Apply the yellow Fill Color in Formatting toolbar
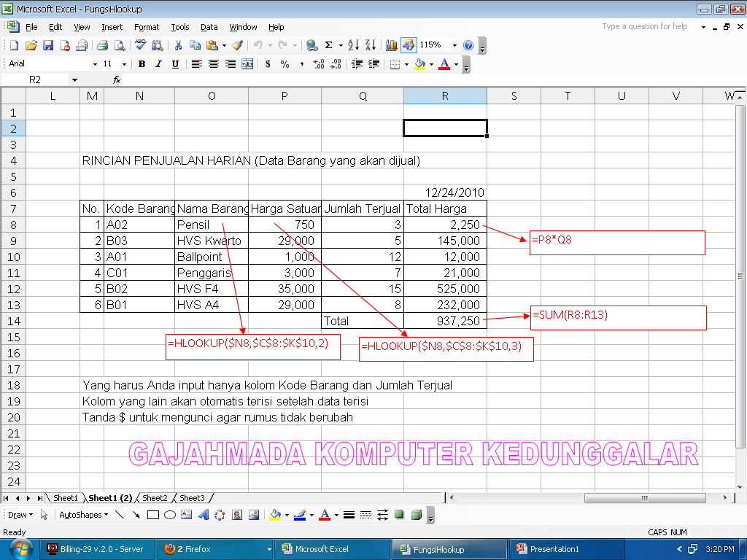The width and height of the screenshot is (747, 560). tap(419, 64)
